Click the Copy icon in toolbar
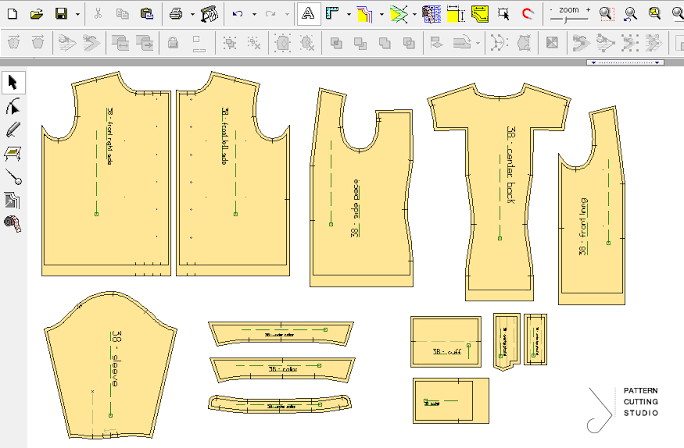This screenshot has height=448, width=684. [122, 14]
